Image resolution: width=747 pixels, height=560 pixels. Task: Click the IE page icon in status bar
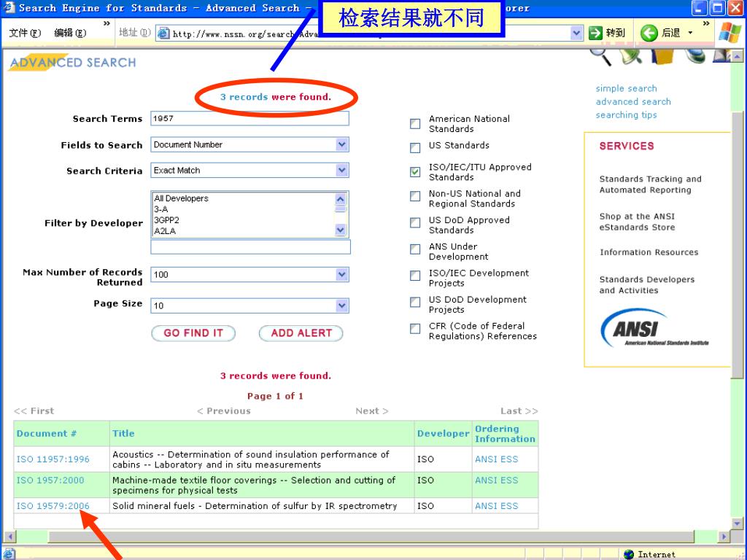[x=9, y=554]
